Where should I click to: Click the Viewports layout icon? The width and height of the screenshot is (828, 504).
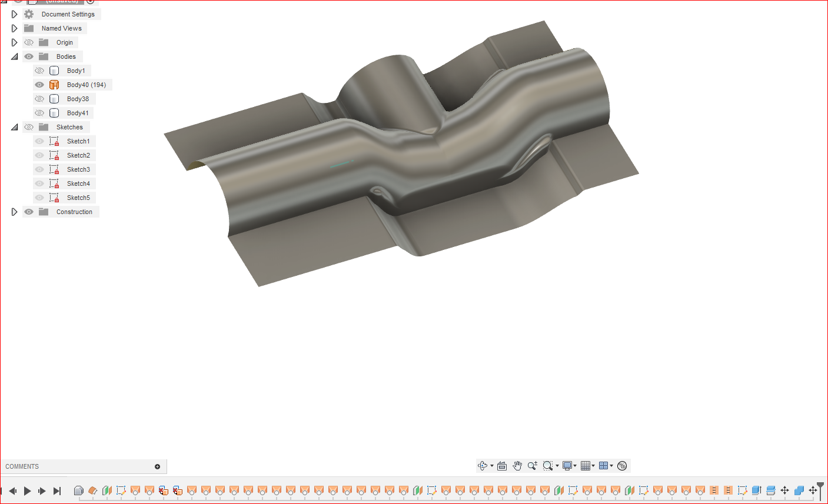coord(603,466)
